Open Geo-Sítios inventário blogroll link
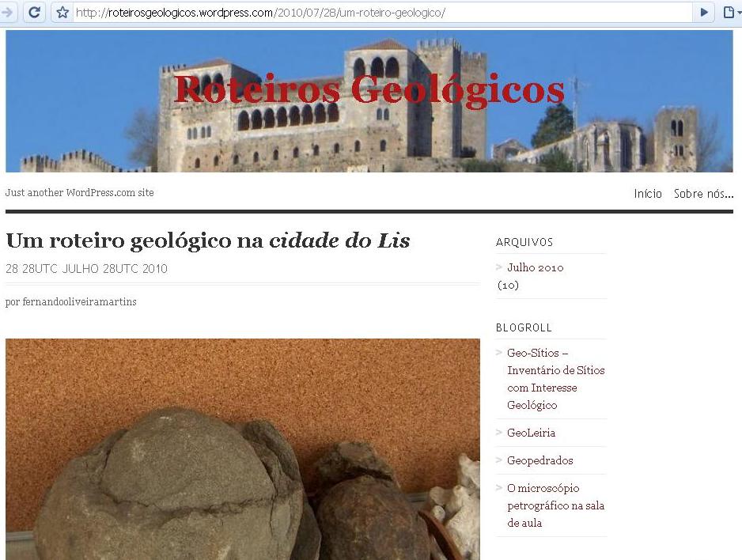Image resolution: width=742 pixels, height=560 pixels. (555, 379)
